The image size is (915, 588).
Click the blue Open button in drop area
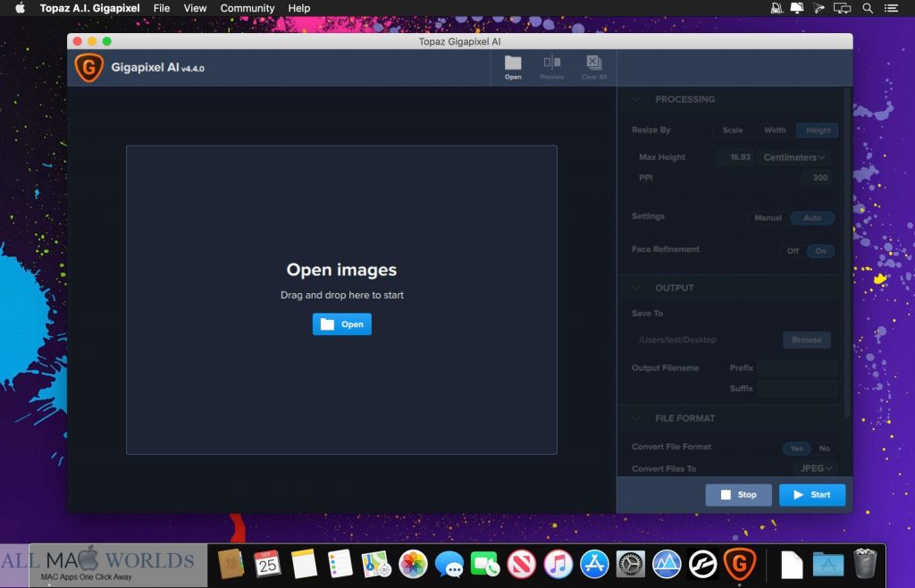click(x=342, y=324)
